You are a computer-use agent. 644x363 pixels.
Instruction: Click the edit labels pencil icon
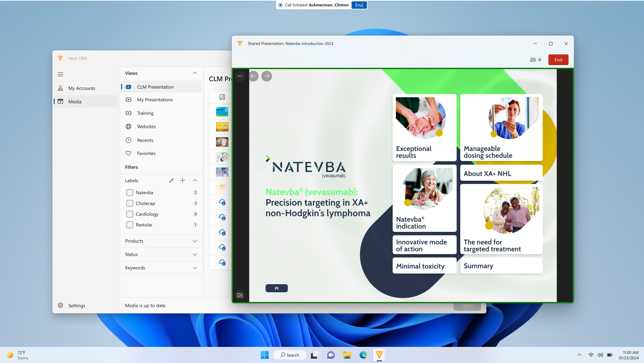pyautogui.click(x=171, y=180)
